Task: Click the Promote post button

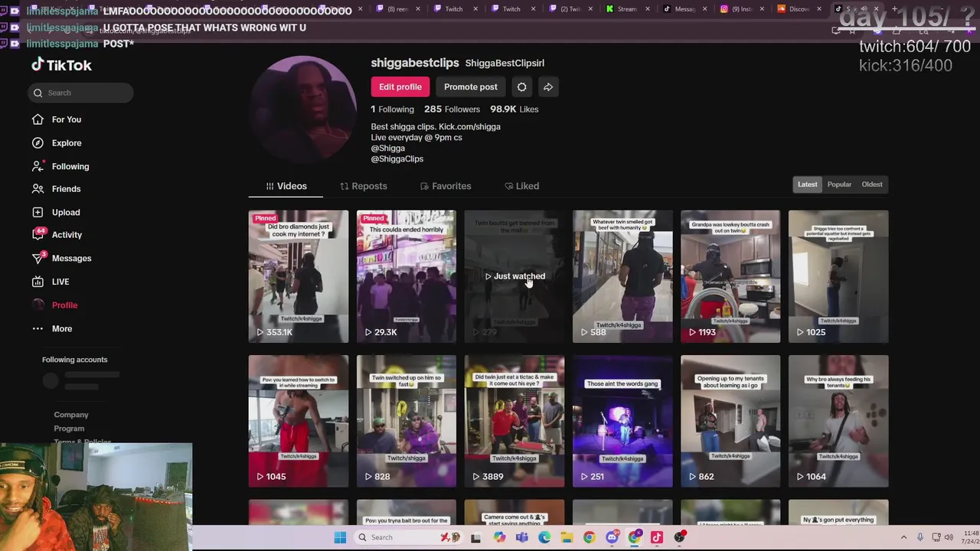Action: pos(470,86)
